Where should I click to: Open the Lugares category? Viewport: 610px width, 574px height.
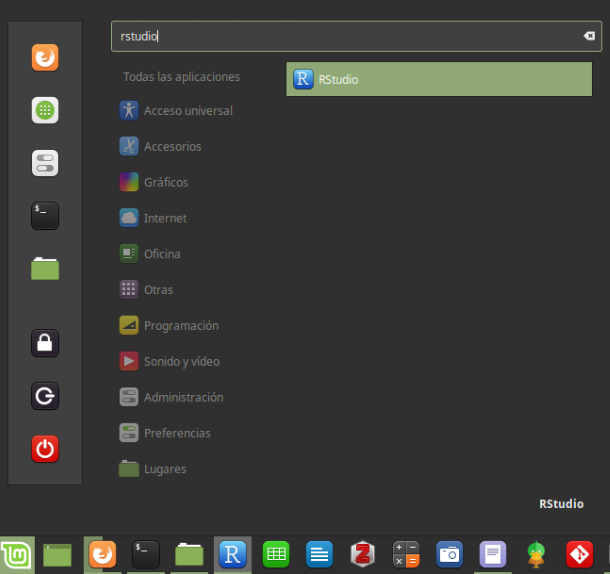pos(152,469)
